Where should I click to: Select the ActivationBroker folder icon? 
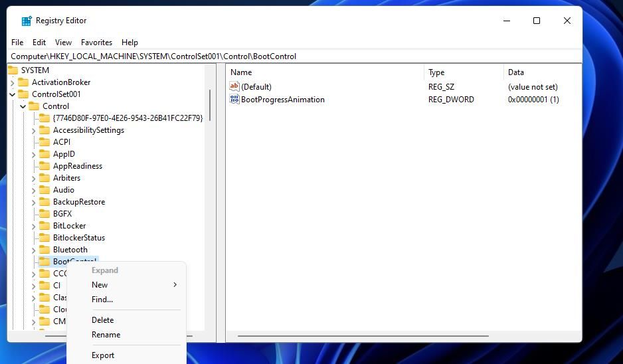point(23,82)
